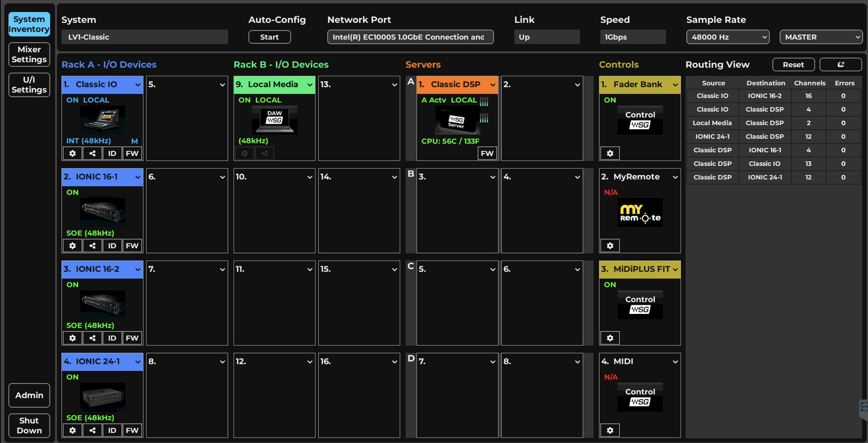This screenshot has height=443, width=868.
Task: Expand the MiDiPLUS FIT control dropdown
Action: 675,270
